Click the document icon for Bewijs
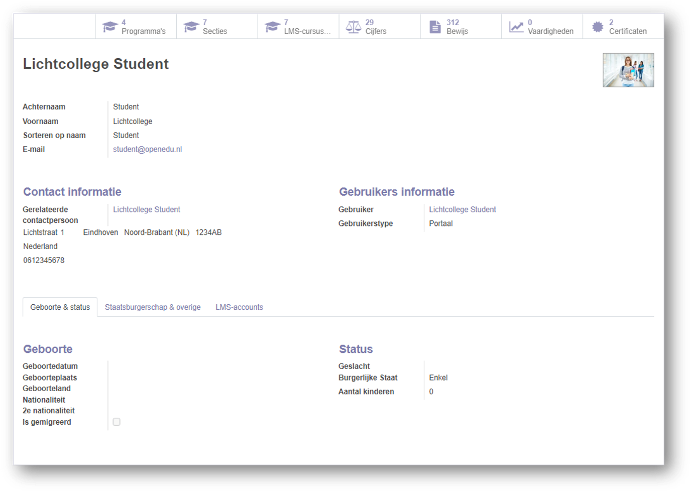 coord(434,26)
